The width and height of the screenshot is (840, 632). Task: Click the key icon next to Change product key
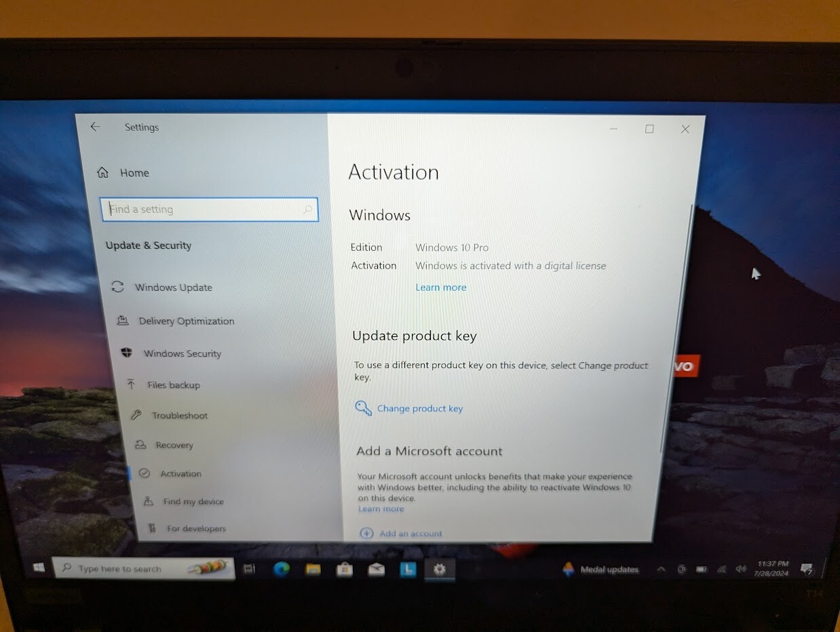364,408
